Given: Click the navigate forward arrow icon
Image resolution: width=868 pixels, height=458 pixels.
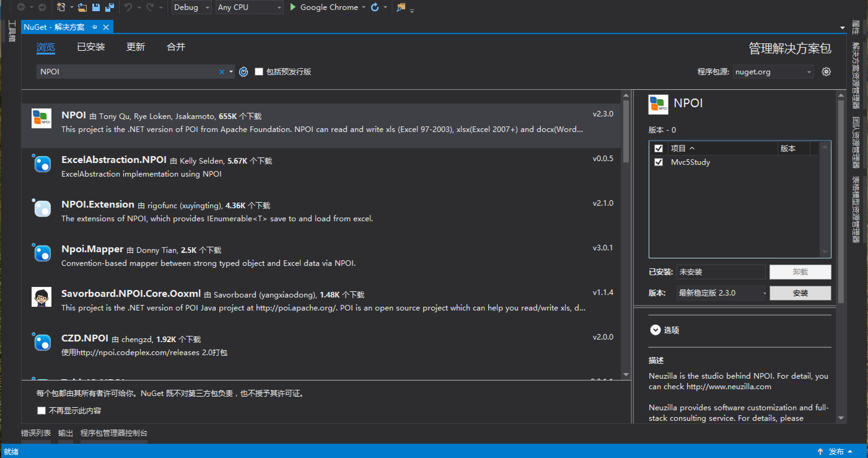Looking at the screenshot, I should click(42, 7).
